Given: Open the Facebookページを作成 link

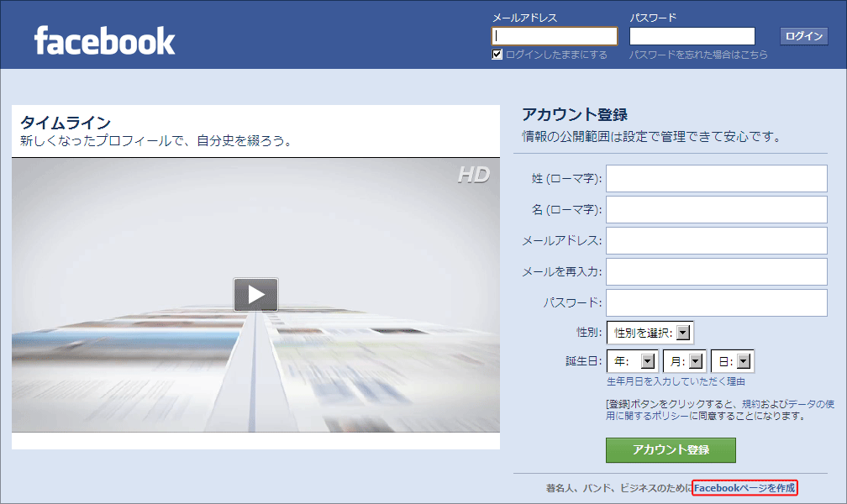Looking at the screenshot, I should (744, 488).
